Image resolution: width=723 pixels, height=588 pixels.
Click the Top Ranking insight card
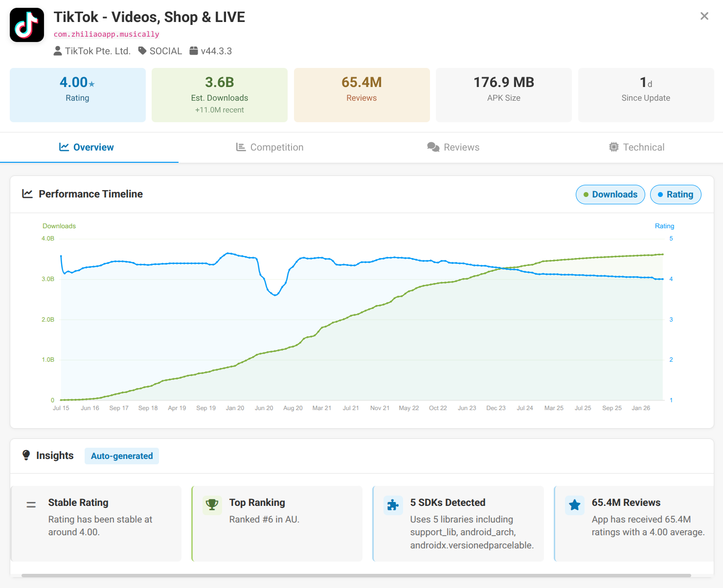point(277,523)
